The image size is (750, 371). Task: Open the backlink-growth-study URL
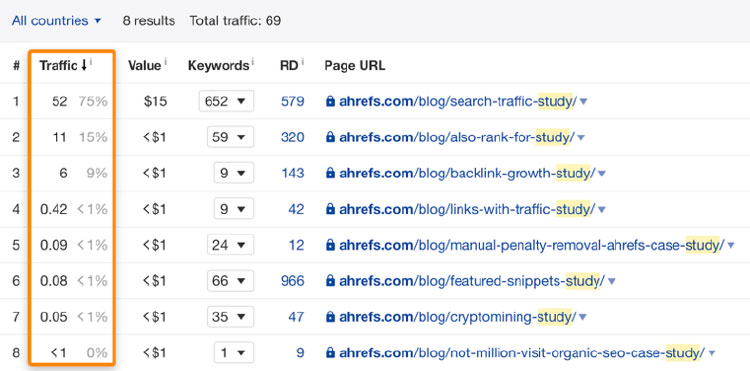tap(467, 173)
